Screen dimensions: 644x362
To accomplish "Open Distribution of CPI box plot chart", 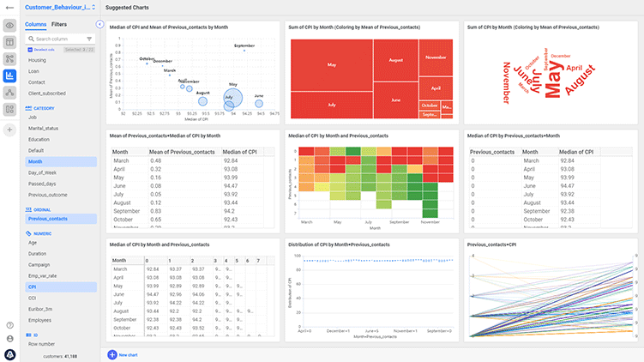I will point(371,290).
